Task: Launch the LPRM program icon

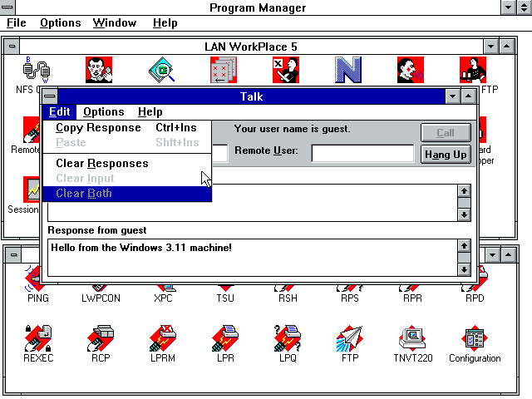Action: point(163,338)
